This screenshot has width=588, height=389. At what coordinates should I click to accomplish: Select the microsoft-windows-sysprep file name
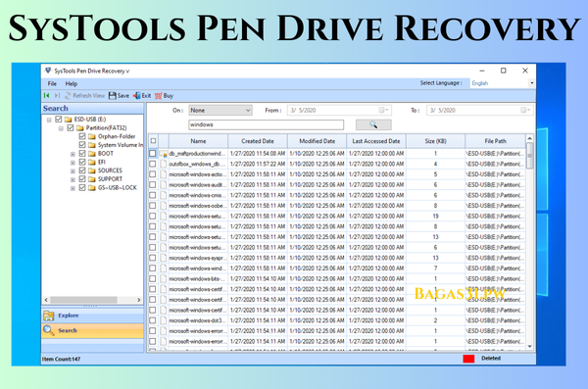pos(197,258)
